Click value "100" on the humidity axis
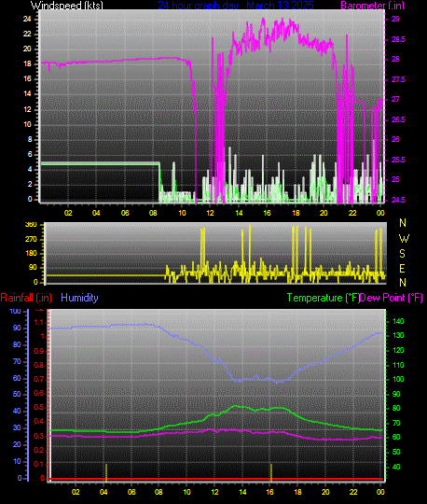The height and width of the screenshot is (504, 427). tap(15, 311)
